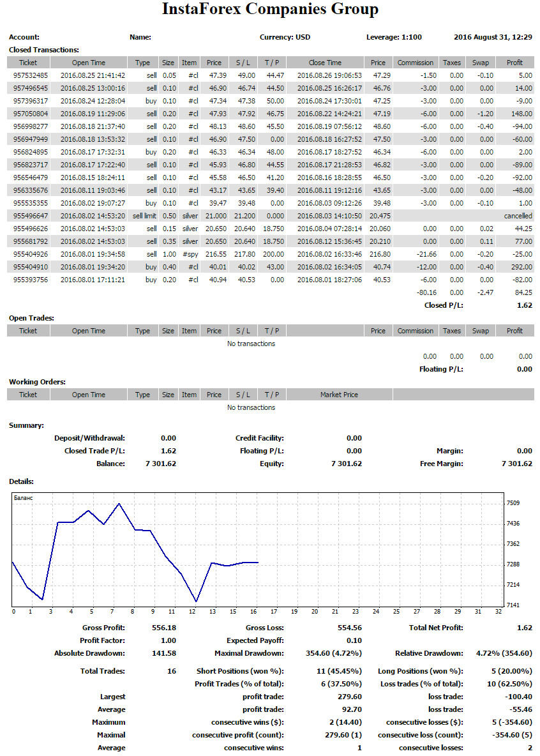Click the Closed P/L: label
Viewport: 540px width, 756px height.
click(444, 305)
